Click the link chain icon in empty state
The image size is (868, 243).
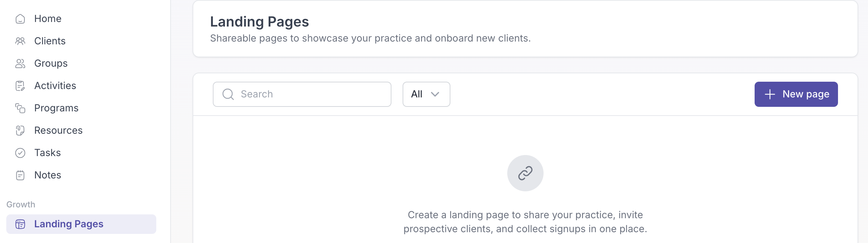pos(525,173)
